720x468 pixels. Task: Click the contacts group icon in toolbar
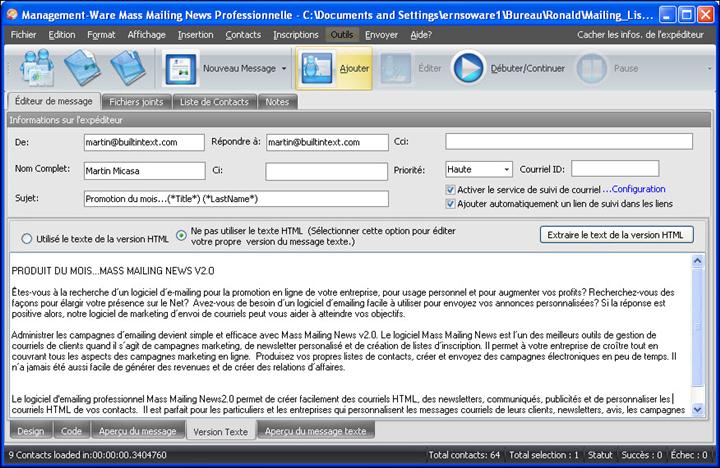pos(37,68)
